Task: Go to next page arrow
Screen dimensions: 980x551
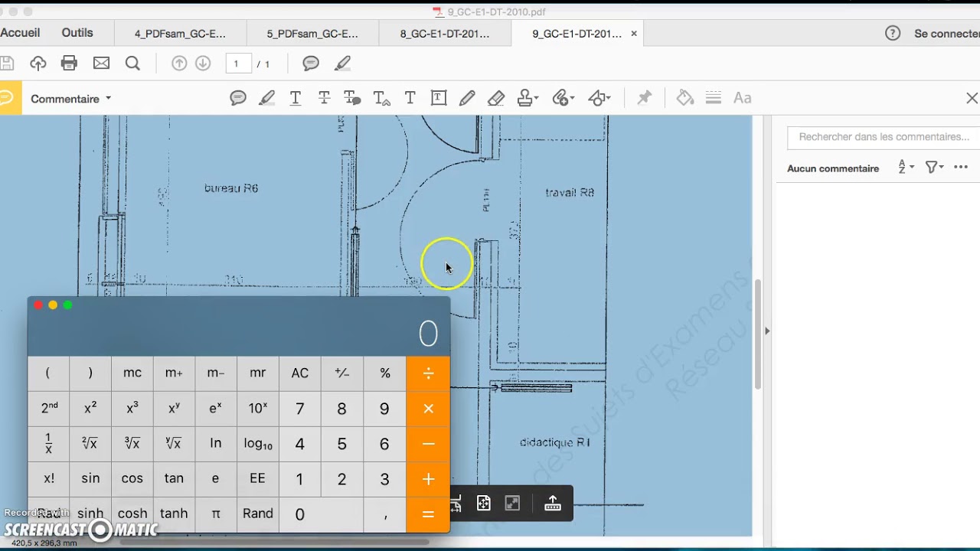Action: 203,64
